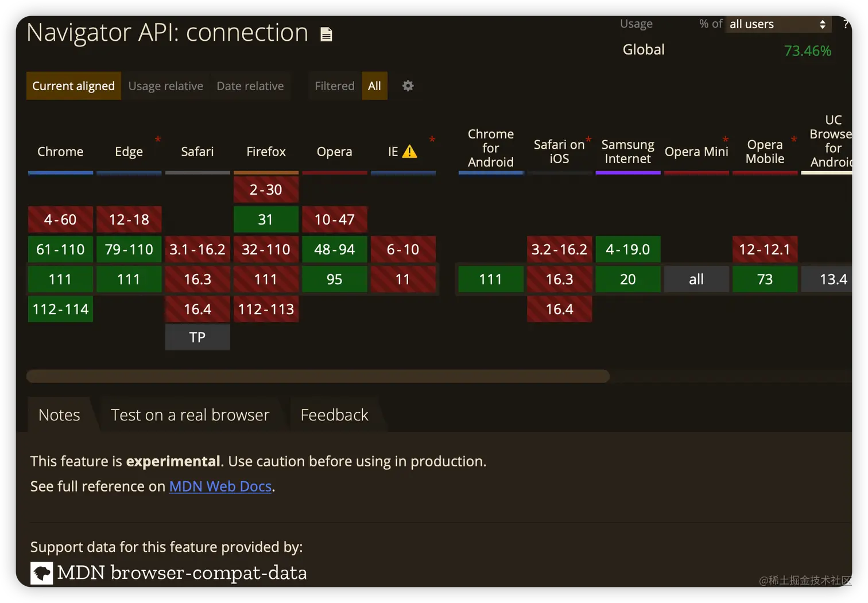The image size is (868, 603).
Task: Click the IE column header
Action: 403,152
